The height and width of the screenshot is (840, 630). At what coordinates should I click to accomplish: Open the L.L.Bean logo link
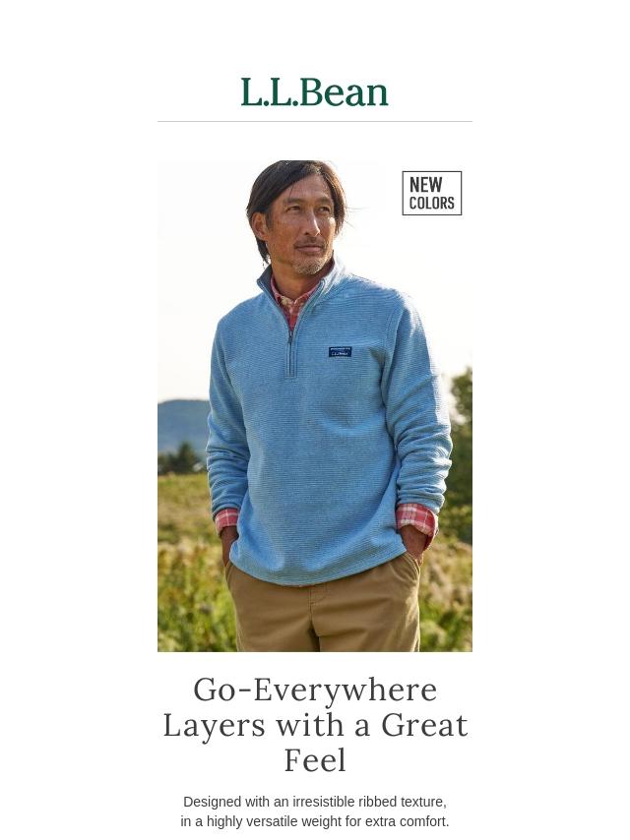(x=315, y=92)
